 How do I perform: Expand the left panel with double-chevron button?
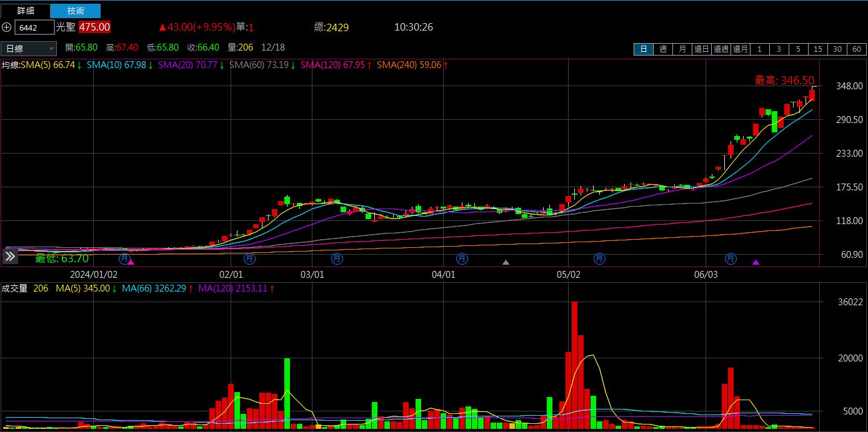tap(10, 257)
